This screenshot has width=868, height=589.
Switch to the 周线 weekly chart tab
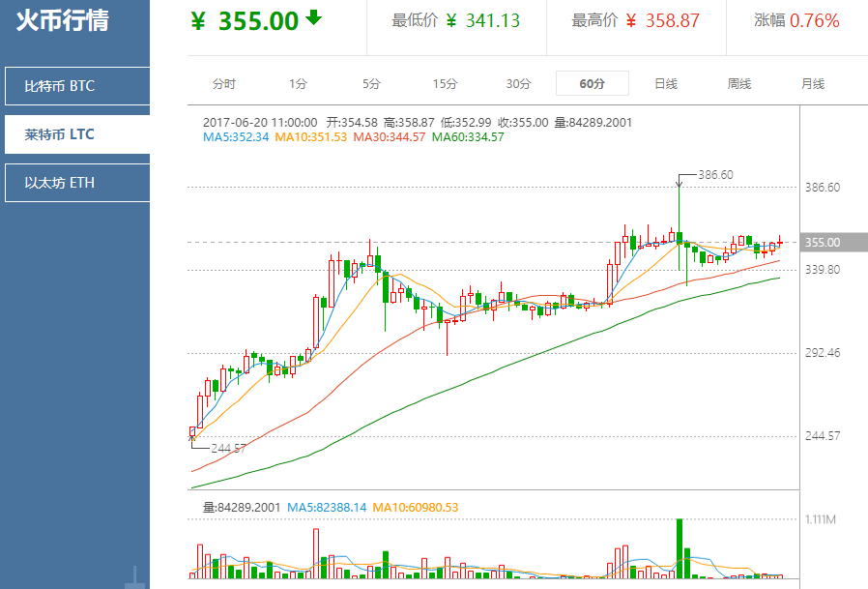point(739,84)
